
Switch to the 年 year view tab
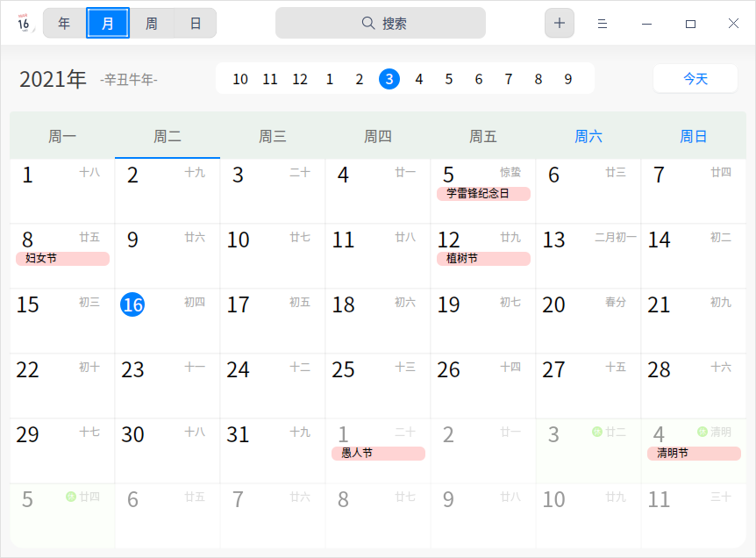click(62, 23)
